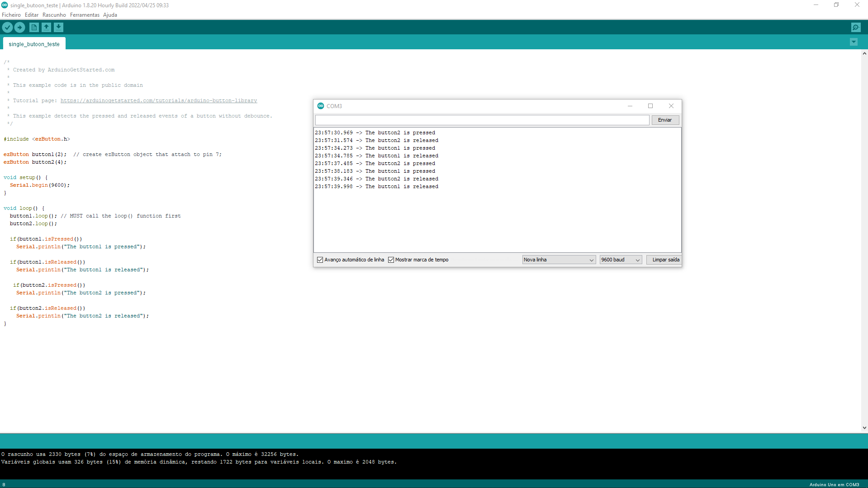Image resolution: width=868 pixels, height=488 pixels.
Task: Toggle the Avanço automático de linha checkbox
Action: pos(320,260)
